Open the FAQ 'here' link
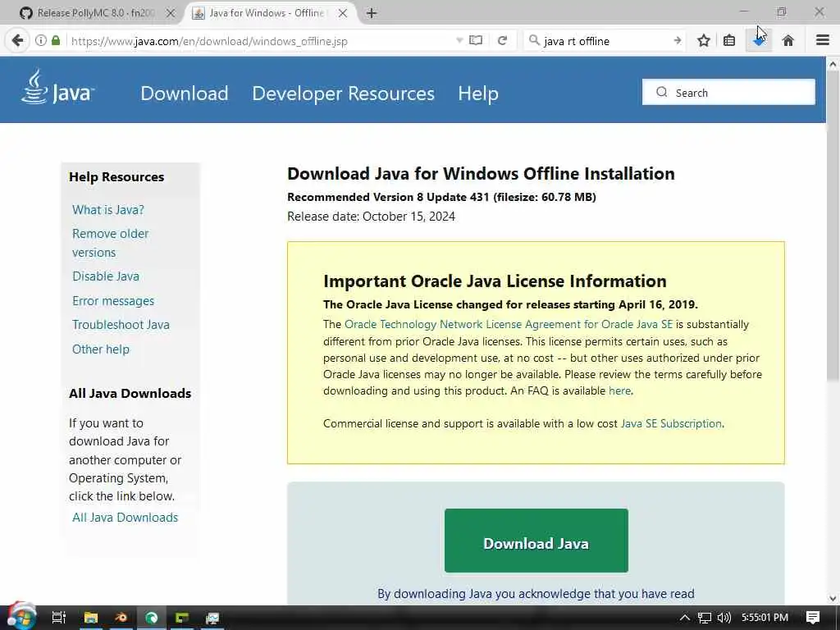The height and width of the screenshot is (630, 840). pyautogui.click(x=620, y=390)
